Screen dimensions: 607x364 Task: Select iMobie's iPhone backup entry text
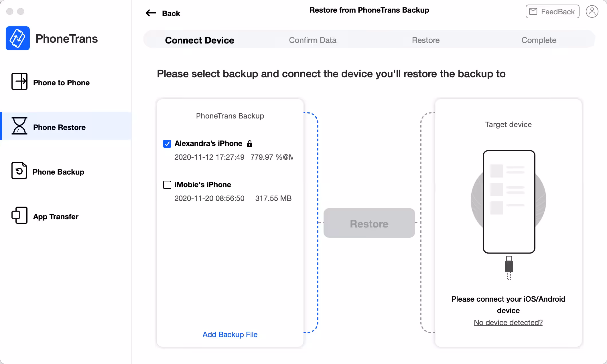pyautogui.click(x=203, y=185)
